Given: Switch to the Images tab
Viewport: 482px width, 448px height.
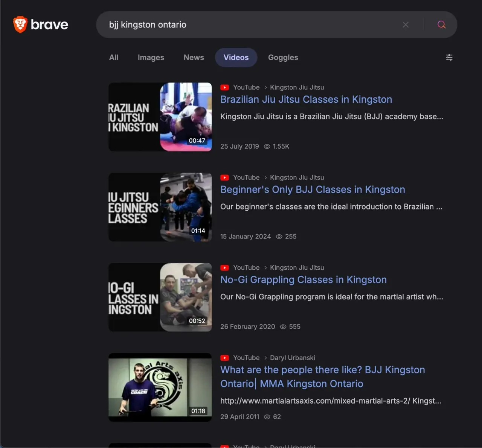Looking at the screenshot, I should point(151,58).
